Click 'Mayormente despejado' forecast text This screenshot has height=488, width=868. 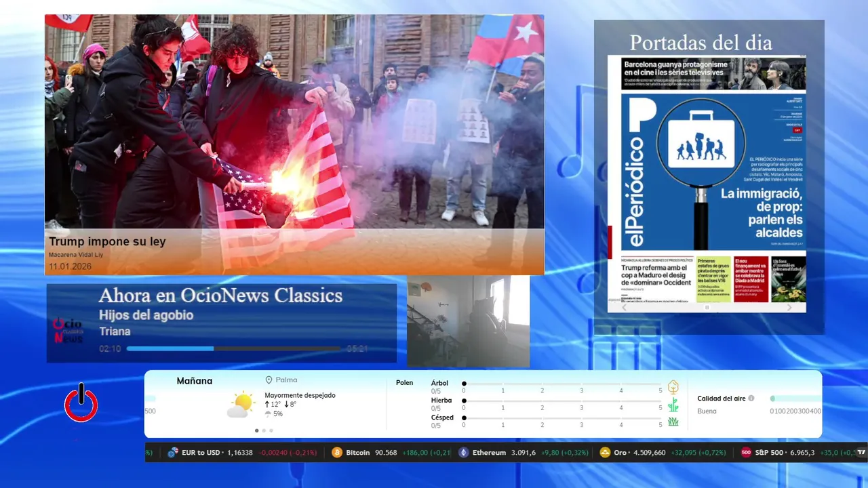300,395
